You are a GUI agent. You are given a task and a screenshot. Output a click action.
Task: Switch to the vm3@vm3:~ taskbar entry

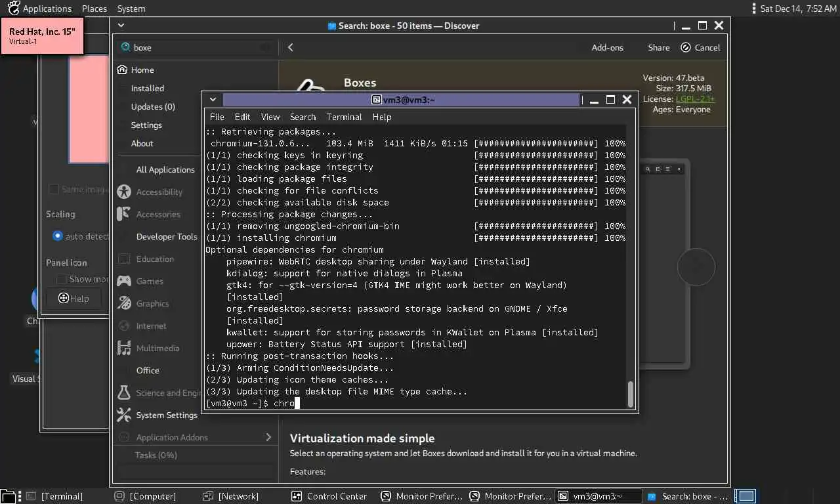(598, 496)
